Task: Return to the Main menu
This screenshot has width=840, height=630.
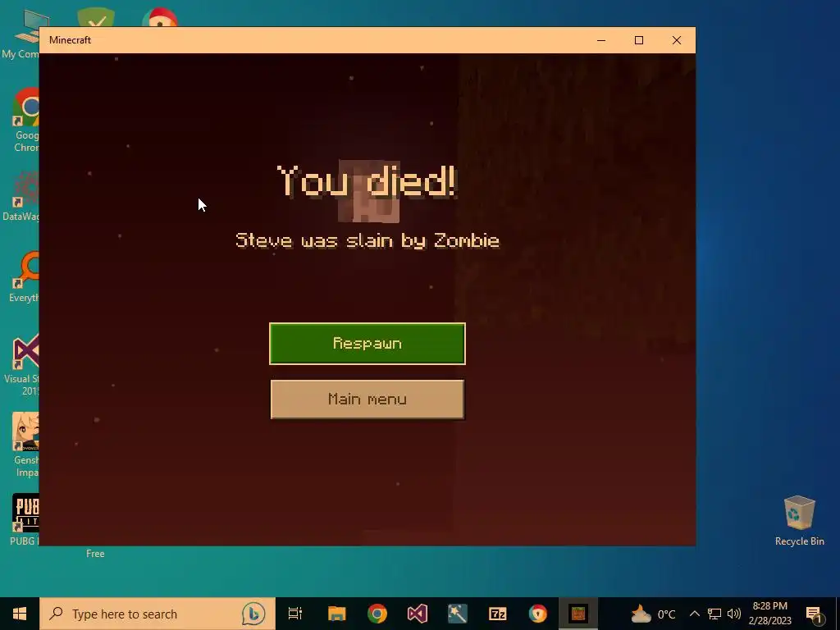Action: coord(367,399)
